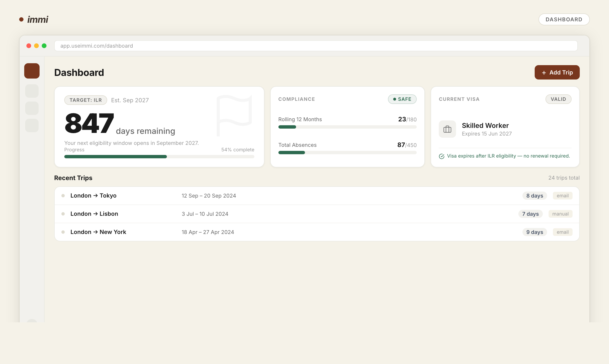Click the green checkmark icon beside visa message

point(442,156)
